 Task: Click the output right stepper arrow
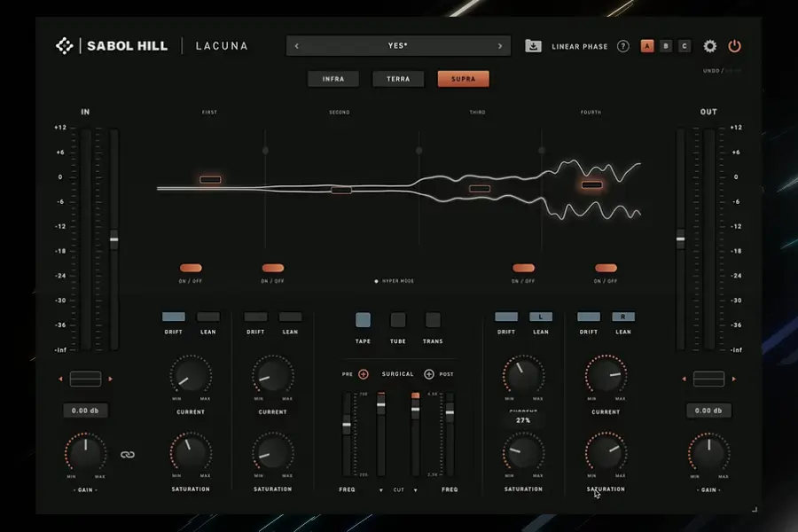[x=733, y=379]
